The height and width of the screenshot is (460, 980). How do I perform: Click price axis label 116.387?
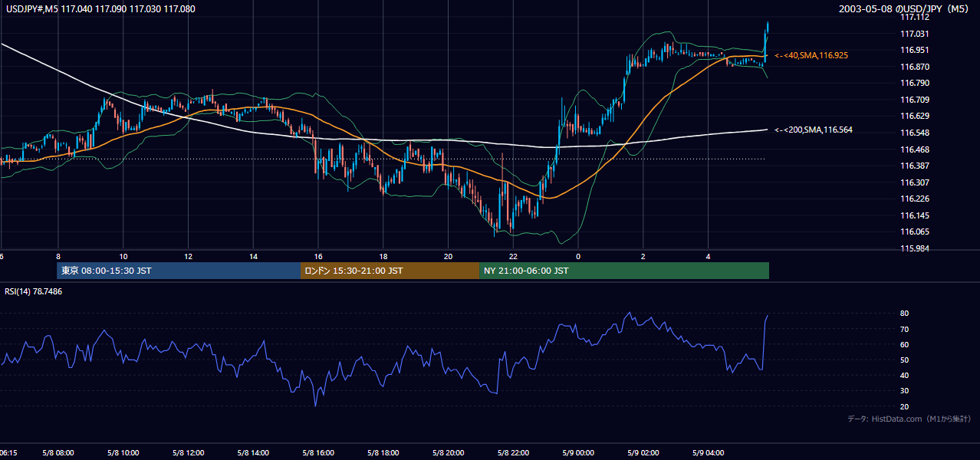click(x=915, y=166)
